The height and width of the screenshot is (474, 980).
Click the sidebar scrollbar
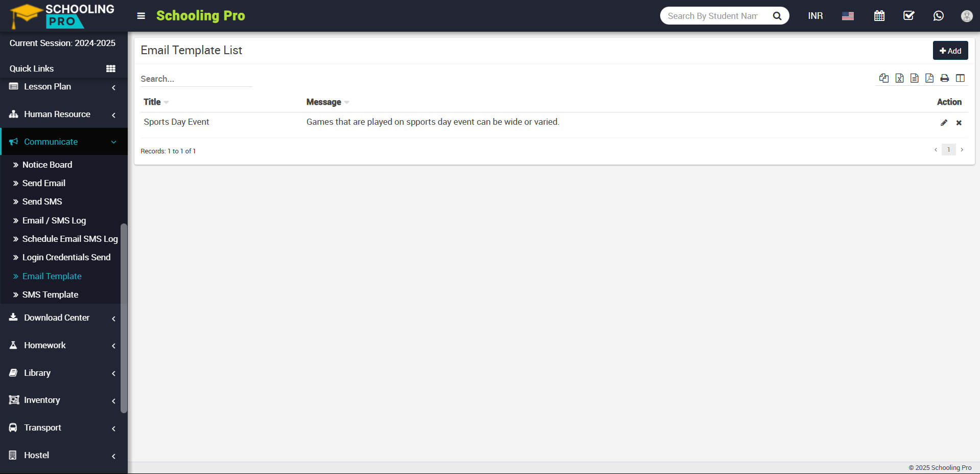[124, 318]
